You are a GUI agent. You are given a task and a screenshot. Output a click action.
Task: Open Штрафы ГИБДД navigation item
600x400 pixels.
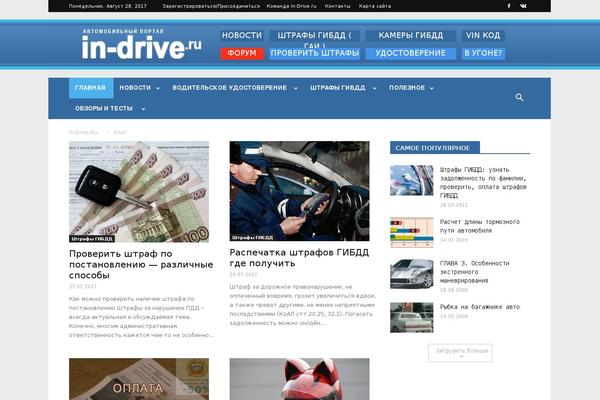(338, 88)
